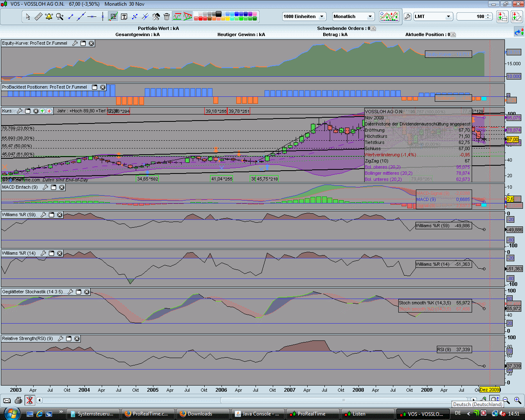This screenshot has height=420, width=525.
Task: Open the LMT order type dropdown
Action: coord(433,16)
